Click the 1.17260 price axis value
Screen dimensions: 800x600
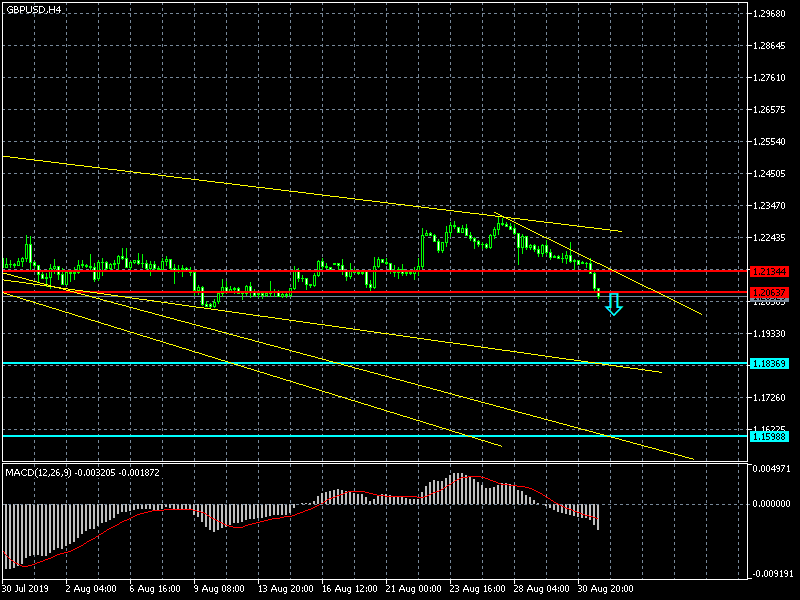769,397
